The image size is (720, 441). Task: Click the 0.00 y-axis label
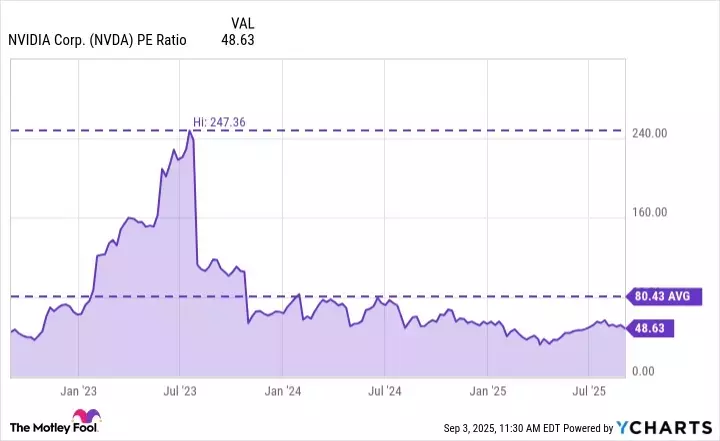coord(643,372)
